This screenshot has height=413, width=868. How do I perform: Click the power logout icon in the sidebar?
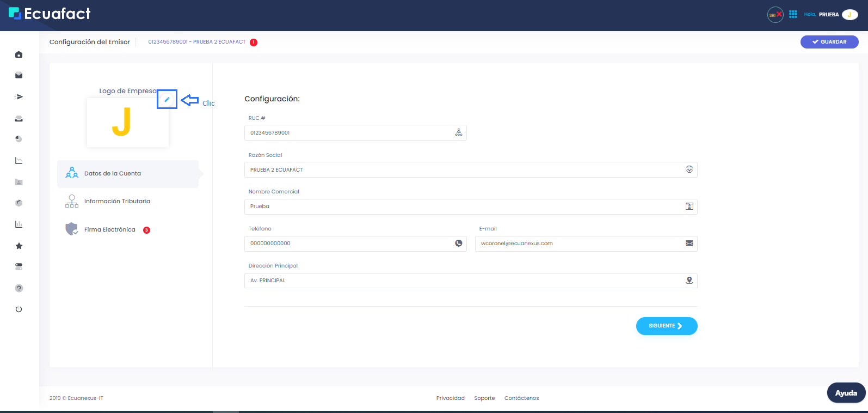19,309
